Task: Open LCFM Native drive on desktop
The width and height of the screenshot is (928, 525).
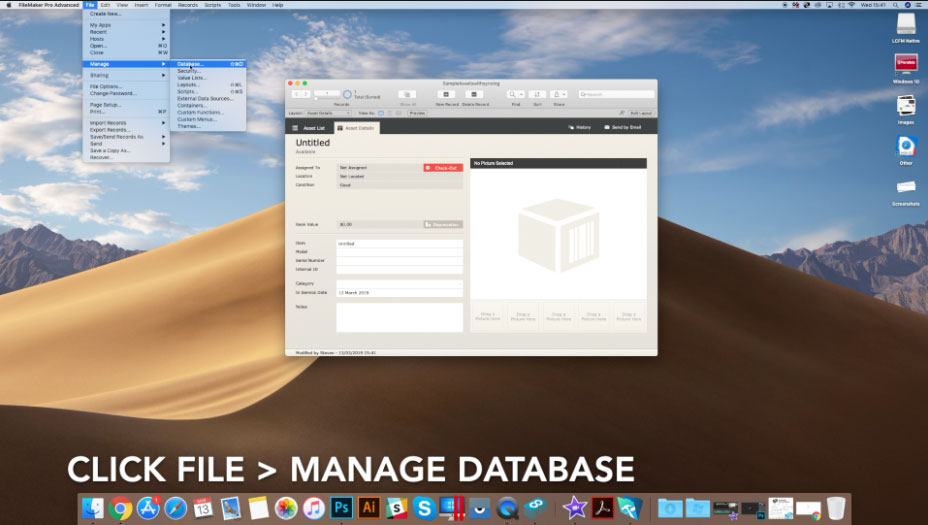Action: 906,28
